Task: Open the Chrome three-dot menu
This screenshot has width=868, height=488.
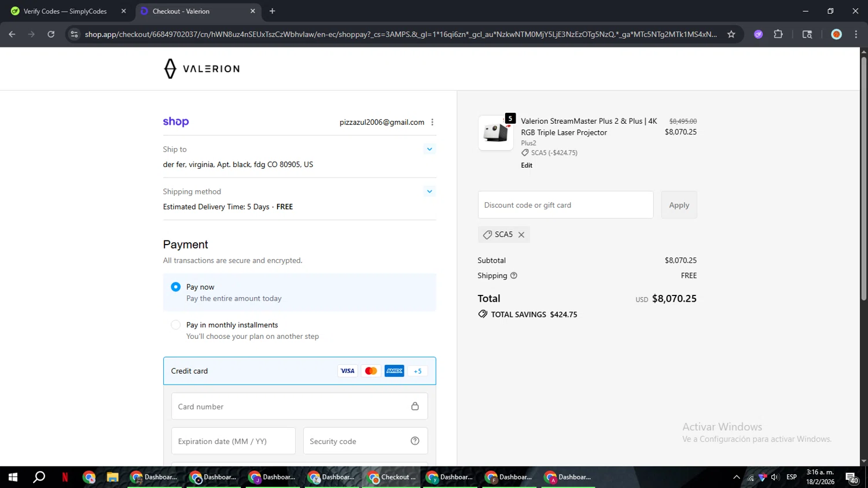Action: click(856, 34)
